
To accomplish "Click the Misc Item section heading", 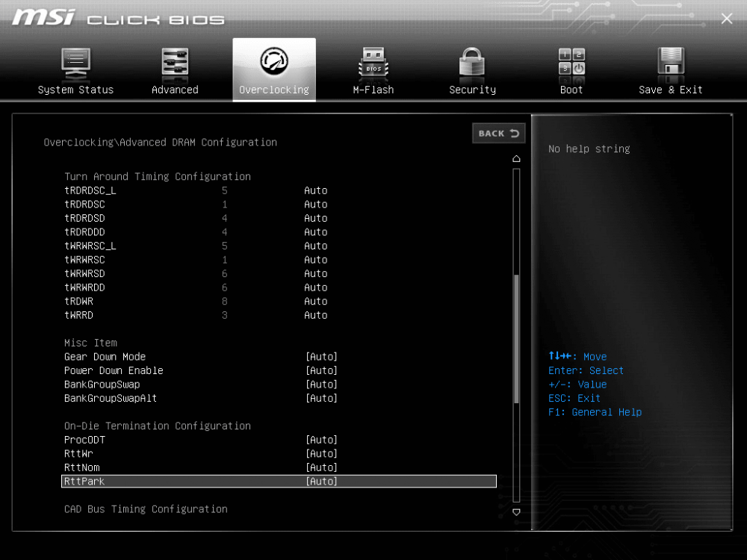I will tap(90, 343).
